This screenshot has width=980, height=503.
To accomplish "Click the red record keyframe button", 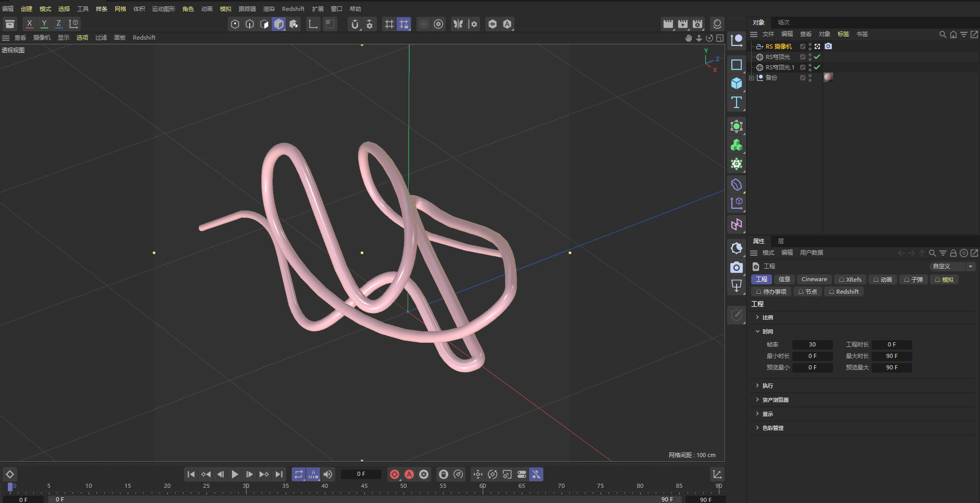I will [x=395, y=474].
